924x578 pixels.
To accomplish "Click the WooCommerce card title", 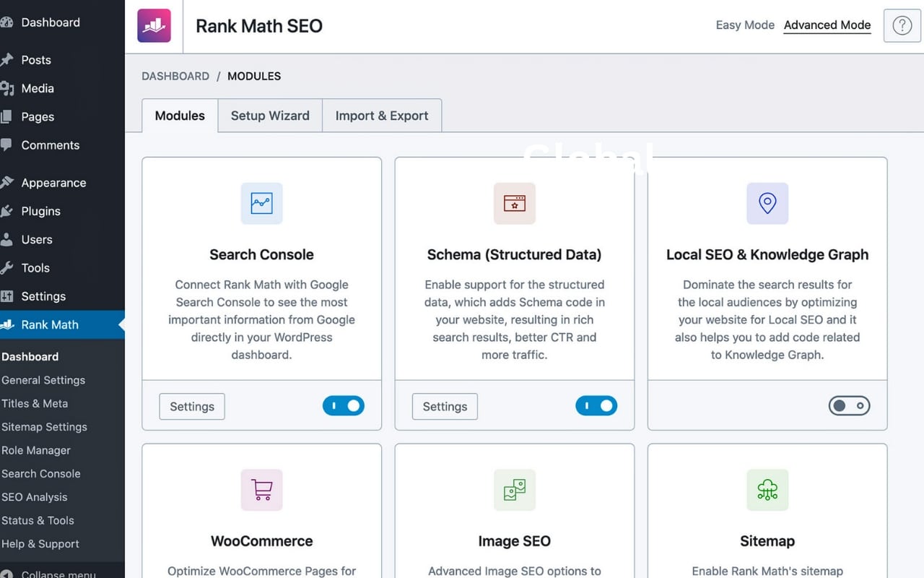I will point(261,541).
